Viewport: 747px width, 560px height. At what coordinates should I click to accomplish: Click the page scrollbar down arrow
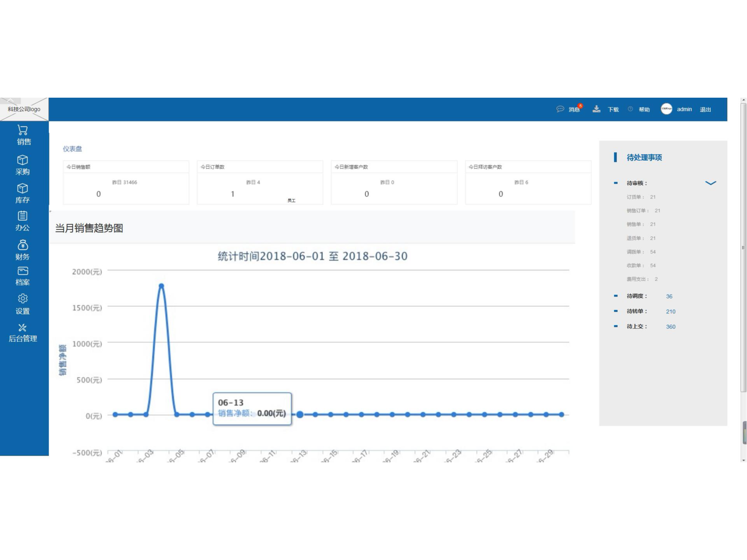point(743,460)
